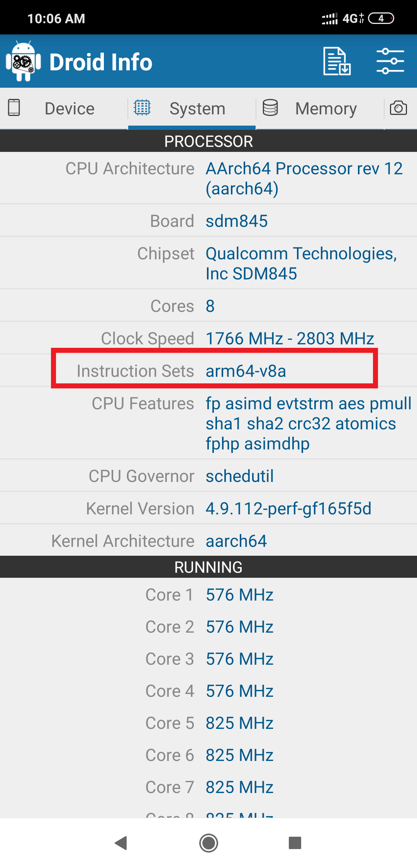Image resolution: width=417 pixels, height=868 pixels.
Task: Switch to the Device tab
Action: [69, 109]
